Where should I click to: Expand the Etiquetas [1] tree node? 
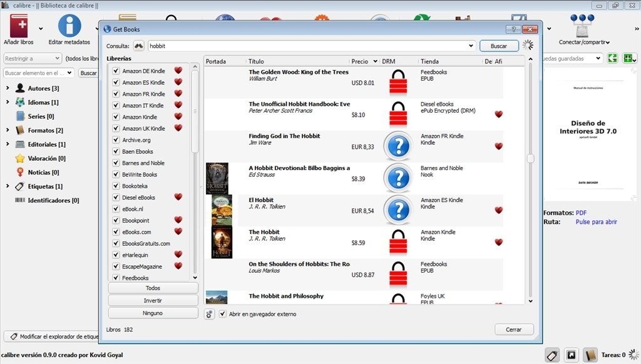coord(8,186)
